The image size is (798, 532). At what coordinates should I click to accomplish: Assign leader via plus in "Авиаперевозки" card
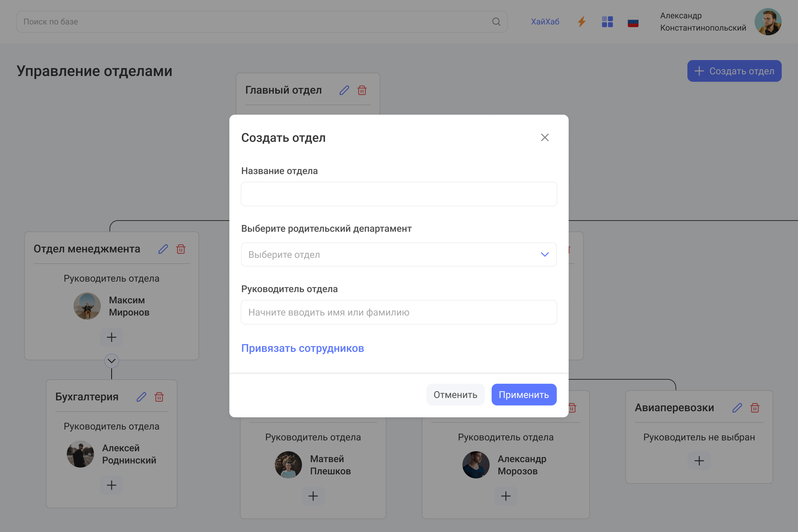coord(699,460)
